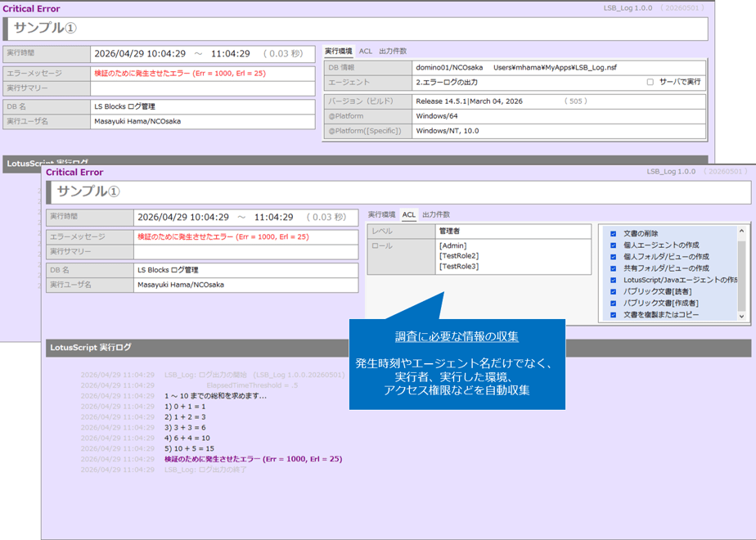Viewport: 756px width, 540px height.
Task: Toggle 文書を複製またはコピー checkbox
Action: click(614, 315)
